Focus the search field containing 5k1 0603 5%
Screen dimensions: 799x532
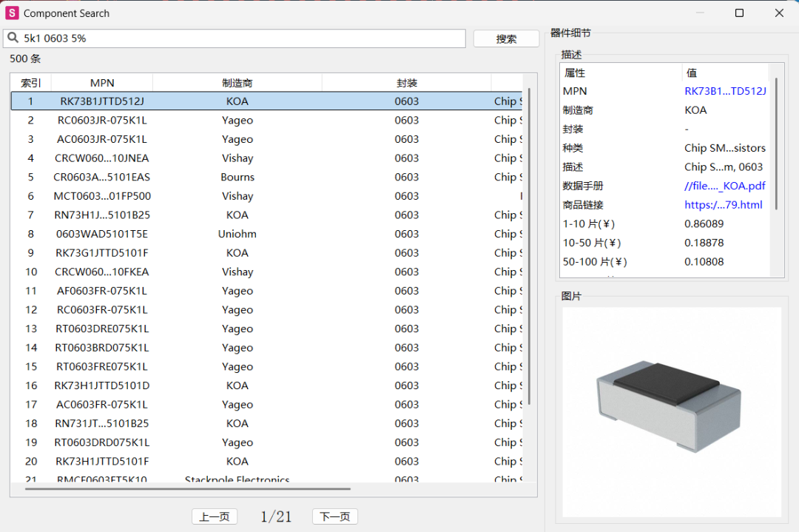[235, 38]
